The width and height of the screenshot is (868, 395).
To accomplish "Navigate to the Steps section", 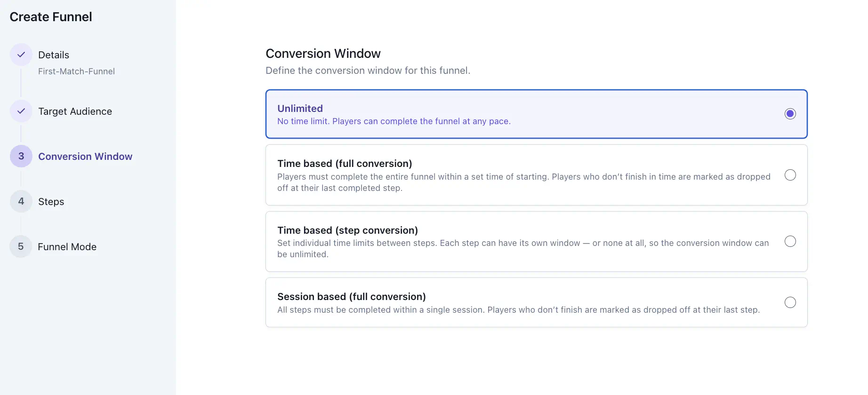I will pos(51,201).
